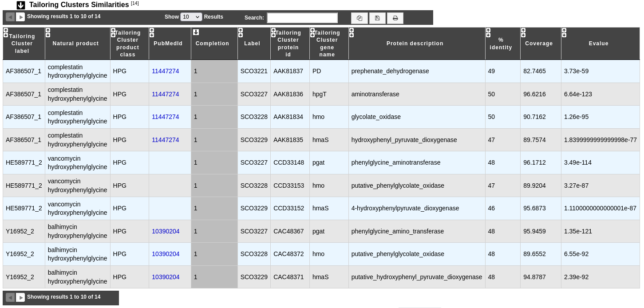This screenshot has height=308, width=644.
Task: Select gene name hpgT cell
Action: [329, 94]
